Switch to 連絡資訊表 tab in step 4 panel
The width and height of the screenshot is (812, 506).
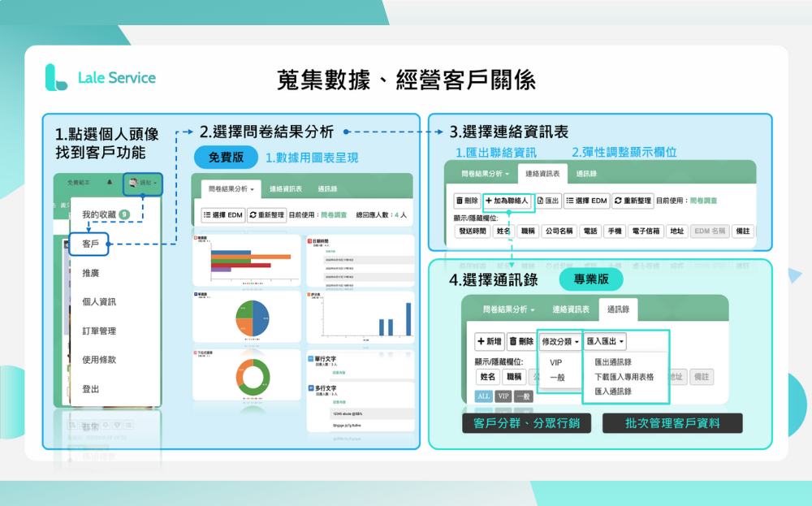click(x=571, y=309)
